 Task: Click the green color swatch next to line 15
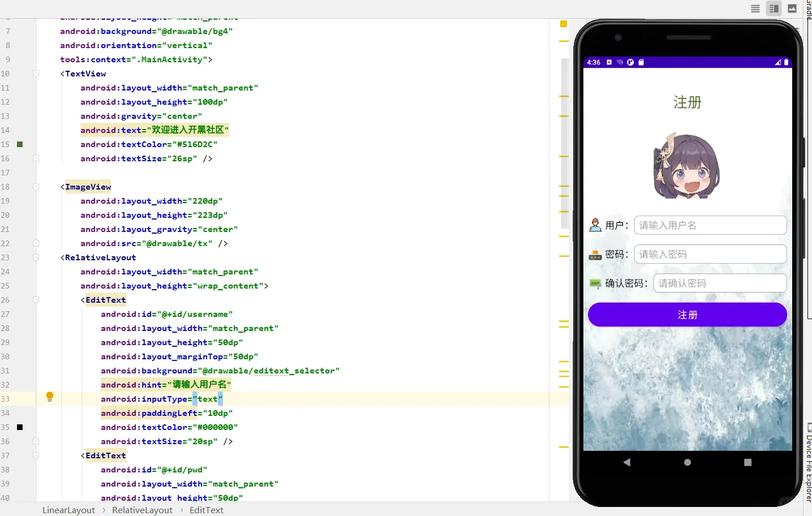click(x=20, y=144)
